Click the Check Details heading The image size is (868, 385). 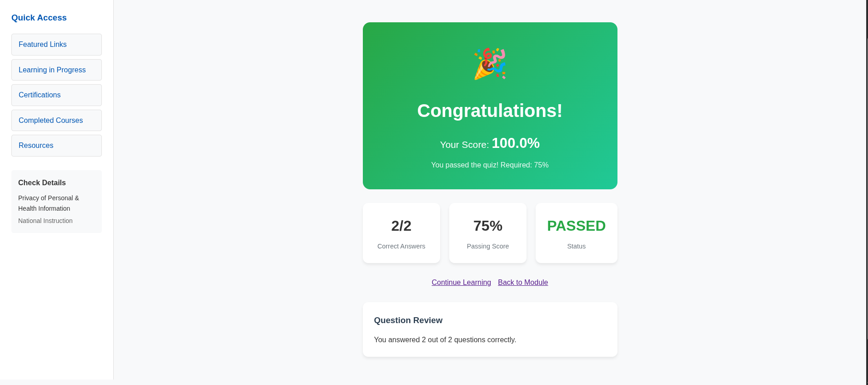42,183
